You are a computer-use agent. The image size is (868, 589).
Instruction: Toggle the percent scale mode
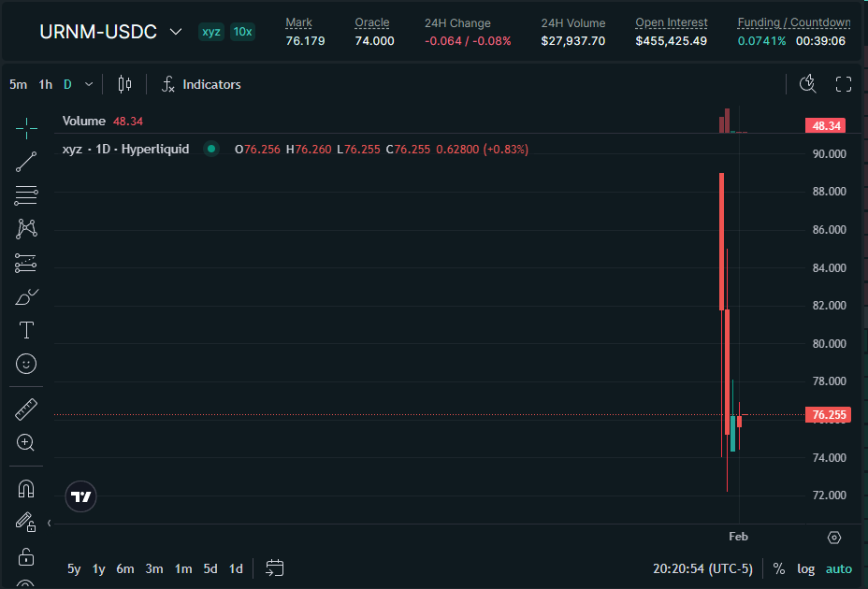779,568
